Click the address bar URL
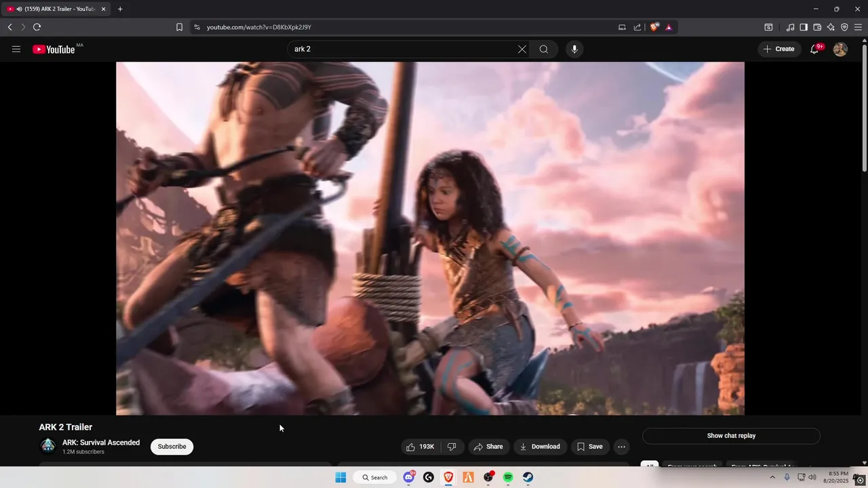Screen dimensions: 868x488 (x=259, y=27)
